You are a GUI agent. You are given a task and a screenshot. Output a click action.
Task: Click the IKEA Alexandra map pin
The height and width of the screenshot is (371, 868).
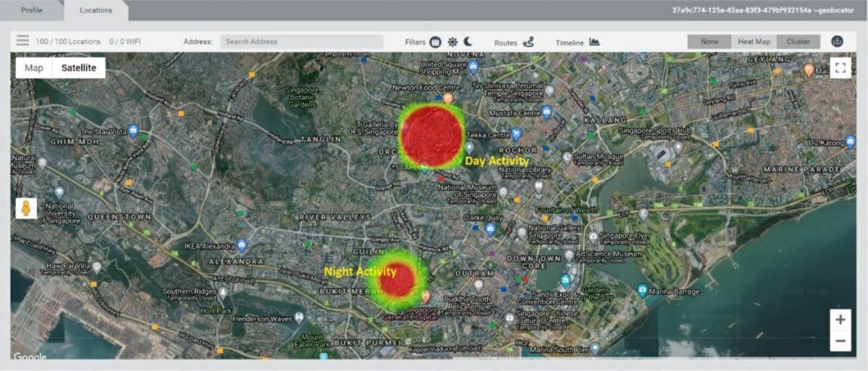pos(243,245)
